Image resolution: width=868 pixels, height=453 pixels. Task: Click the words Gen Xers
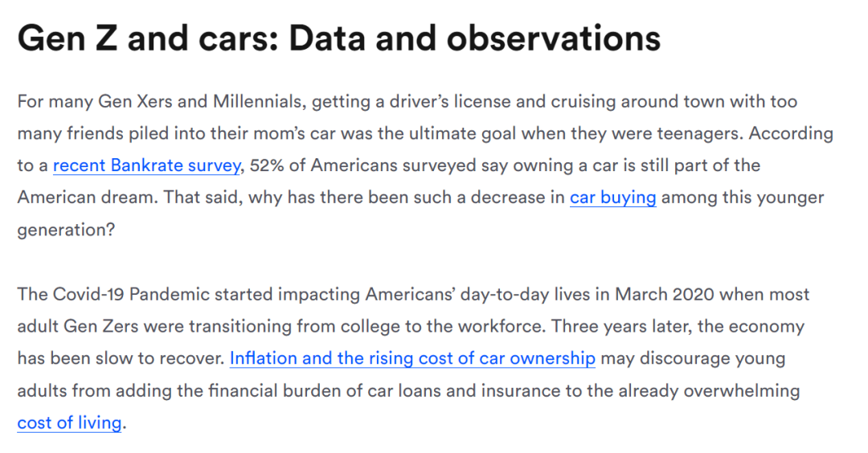click(x=135, y=101)
